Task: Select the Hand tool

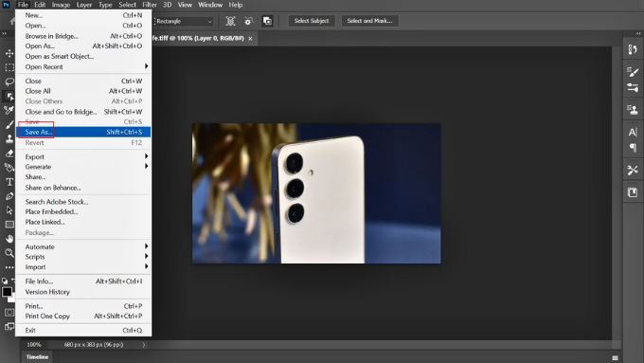Action: tap(9, 239)
